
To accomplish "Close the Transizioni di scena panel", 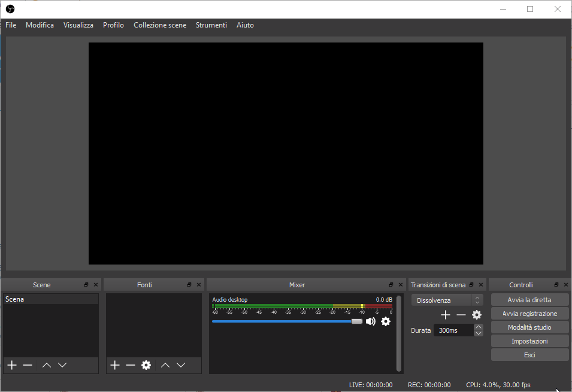I will [x=481, y=285].
